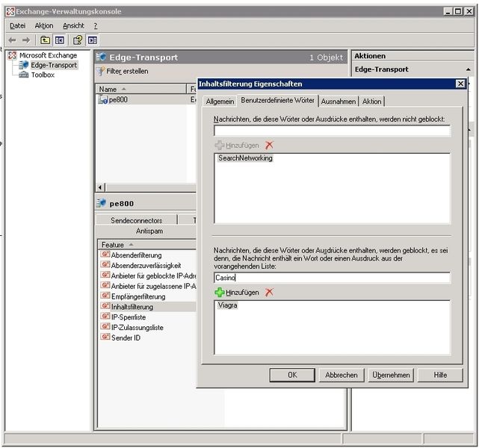
Task: Click the Help question-mark toolbar icon
Action: coord(77,40)
